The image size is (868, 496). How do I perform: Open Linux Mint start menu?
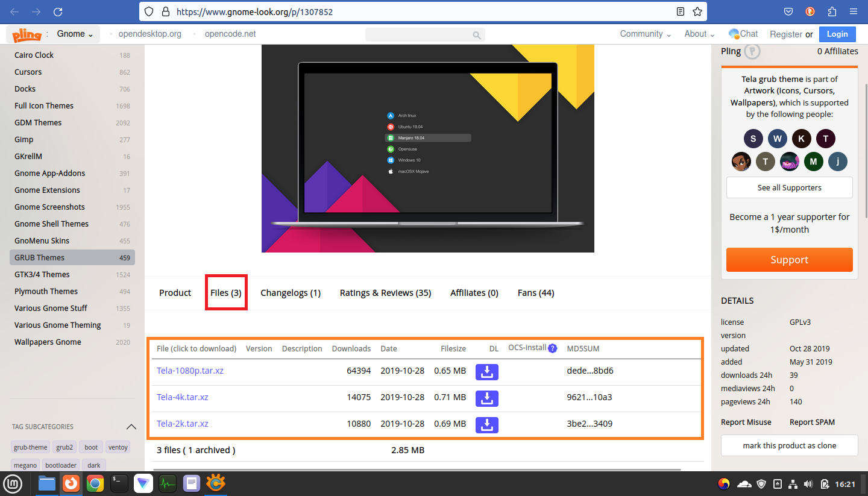[13, 483]
